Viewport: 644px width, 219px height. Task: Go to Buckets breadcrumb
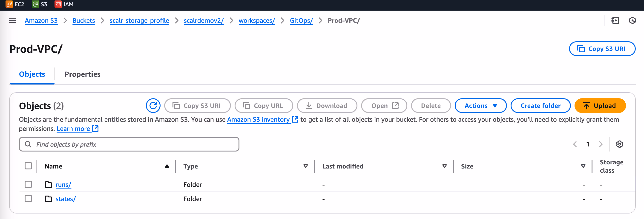[84, 20]
